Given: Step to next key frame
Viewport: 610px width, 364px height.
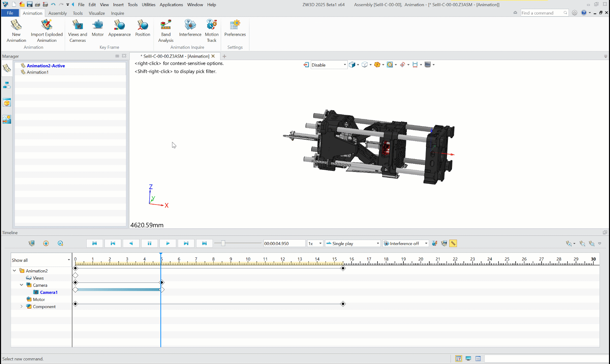Looking at the screenshot, I should 186,243.
